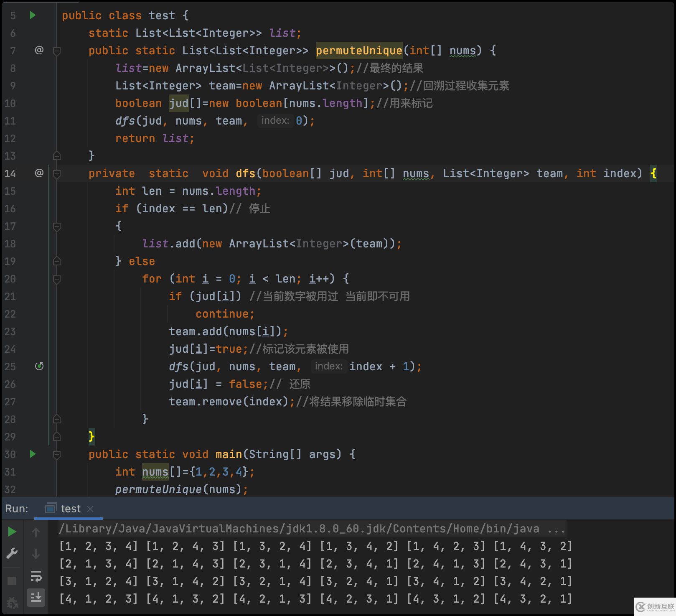
Task: Click the continue statement on line 22
Action: [x=225, y=314]
